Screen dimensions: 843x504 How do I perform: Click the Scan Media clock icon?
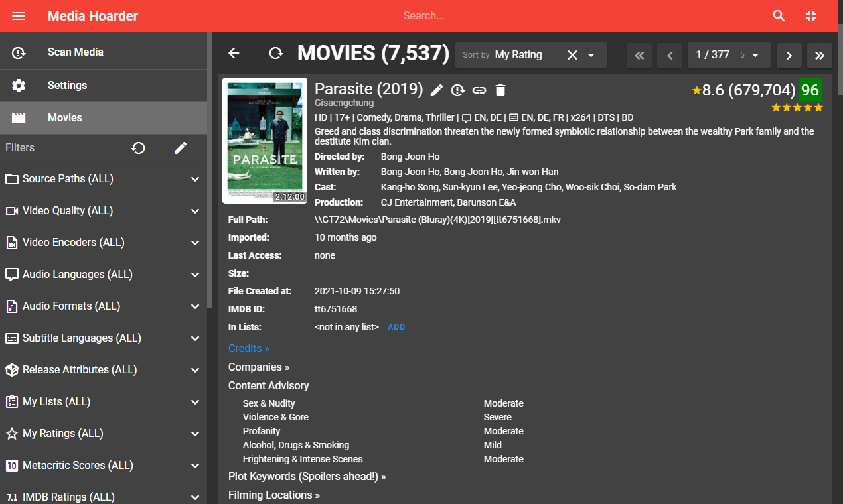[x=19, y=52]
